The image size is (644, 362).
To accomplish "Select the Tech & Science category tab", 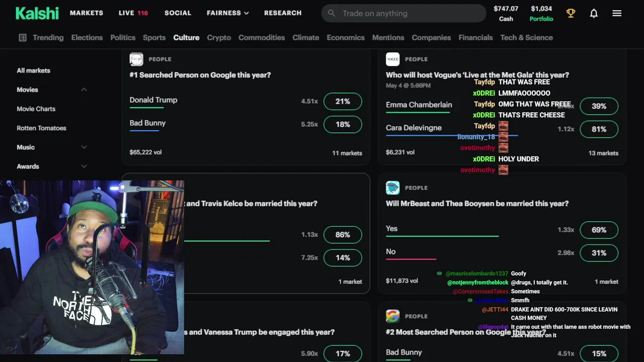I will pos(526,38).
